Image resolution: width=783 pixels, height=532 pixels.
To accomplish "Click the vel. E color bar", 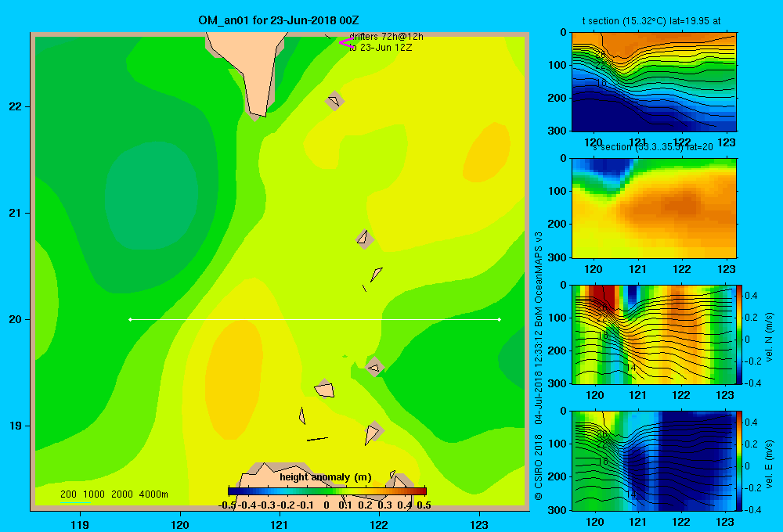I will tap(740, 461).
